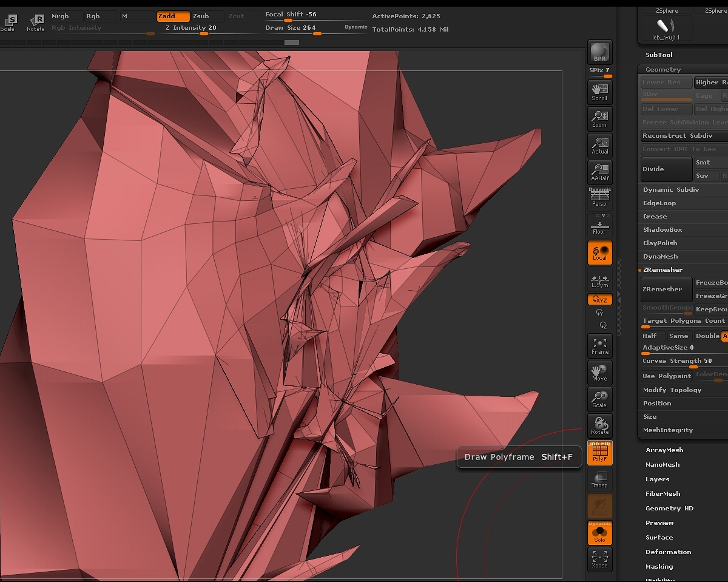Disable Solo mode
The image size is (728, 582).
point(600,533)
